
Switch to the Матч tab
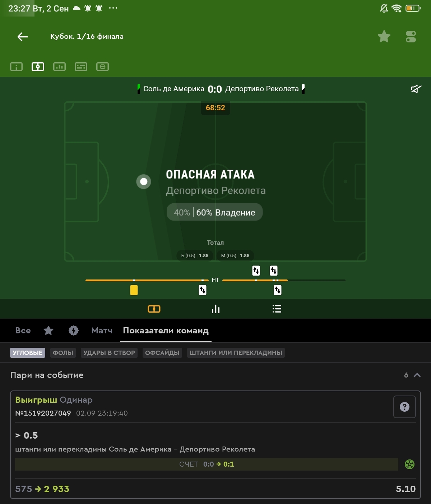click(102, 330)
